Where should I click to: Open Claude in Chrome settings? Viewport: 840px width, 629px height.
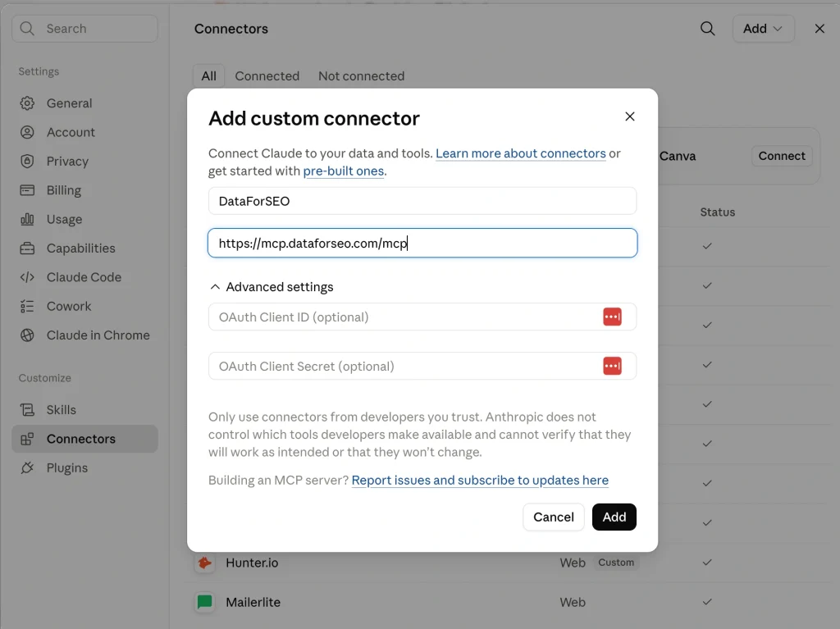click(x=84, y=335)
